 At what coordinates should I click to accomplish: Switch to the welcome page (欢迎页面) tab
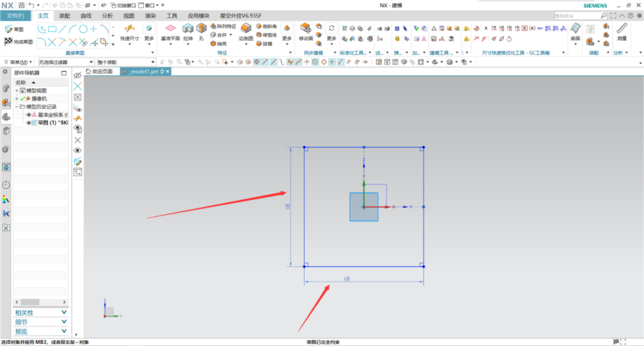coord(99,72)
